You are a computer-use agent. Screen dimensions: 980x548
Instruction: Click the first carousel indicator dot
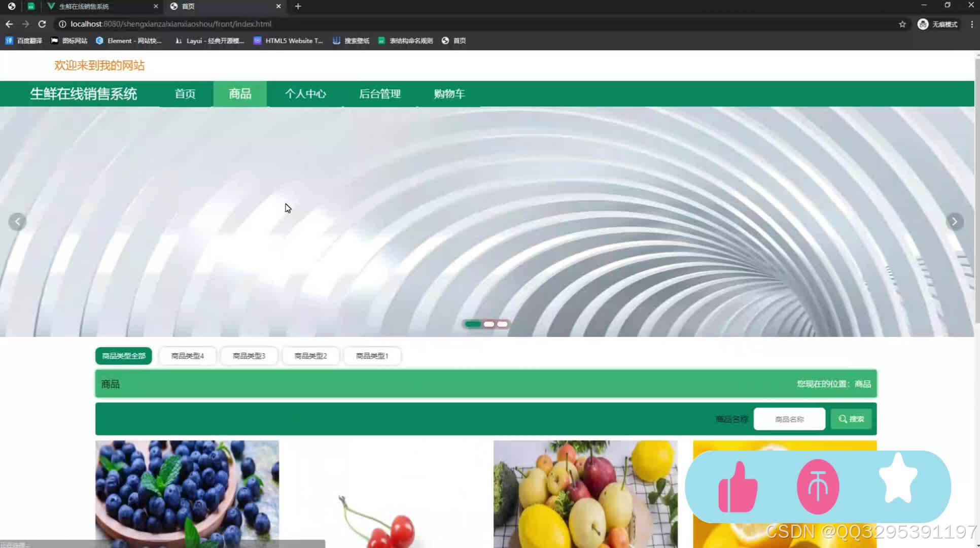coord(473,324)
